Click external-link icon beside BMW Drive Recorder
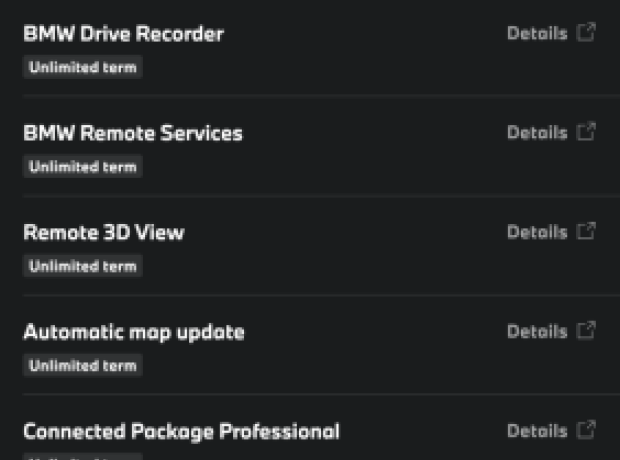This screenshot has height=460, width=620. click(586, 32)
